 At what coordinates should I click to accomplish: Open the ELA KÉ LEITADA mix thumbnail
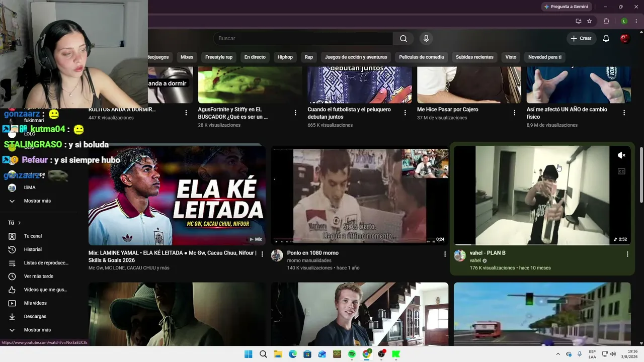pos(177,196)
